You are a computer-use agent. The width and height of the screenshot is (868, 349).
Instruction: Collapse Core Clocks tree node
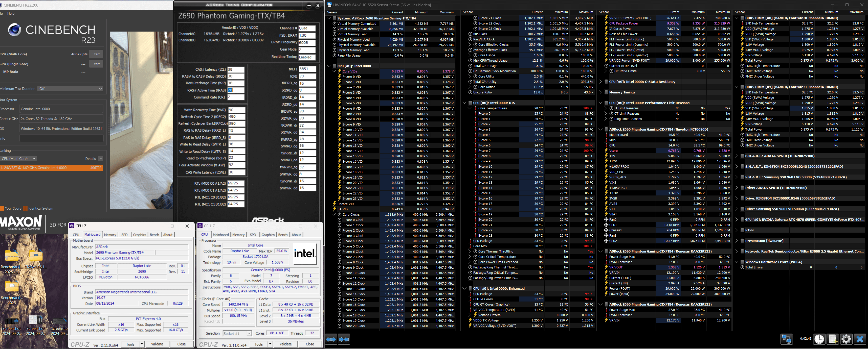[334, 214]
